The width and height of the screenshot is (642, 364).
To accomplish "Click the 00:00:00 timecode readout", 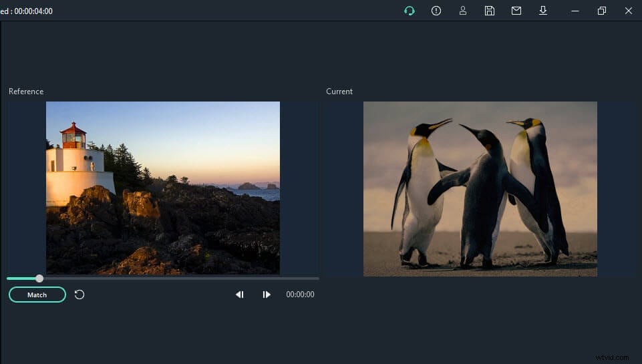I will pyautogui.click(x=300, y=295).
